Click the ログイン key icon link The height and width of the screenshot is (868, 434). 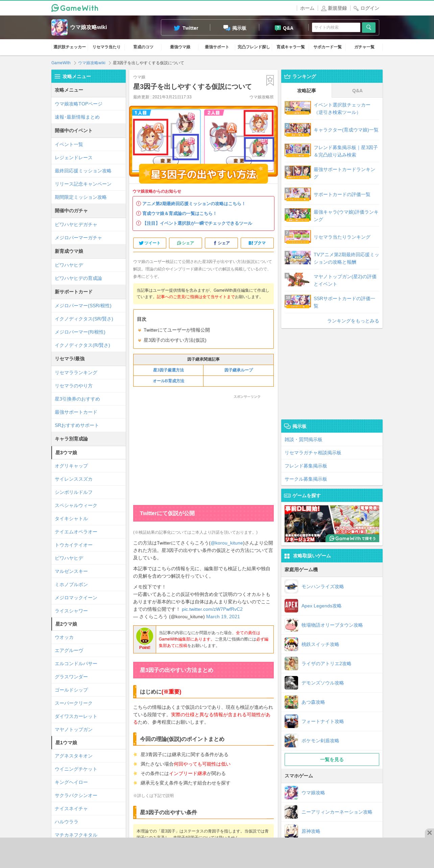pos(366,8)
